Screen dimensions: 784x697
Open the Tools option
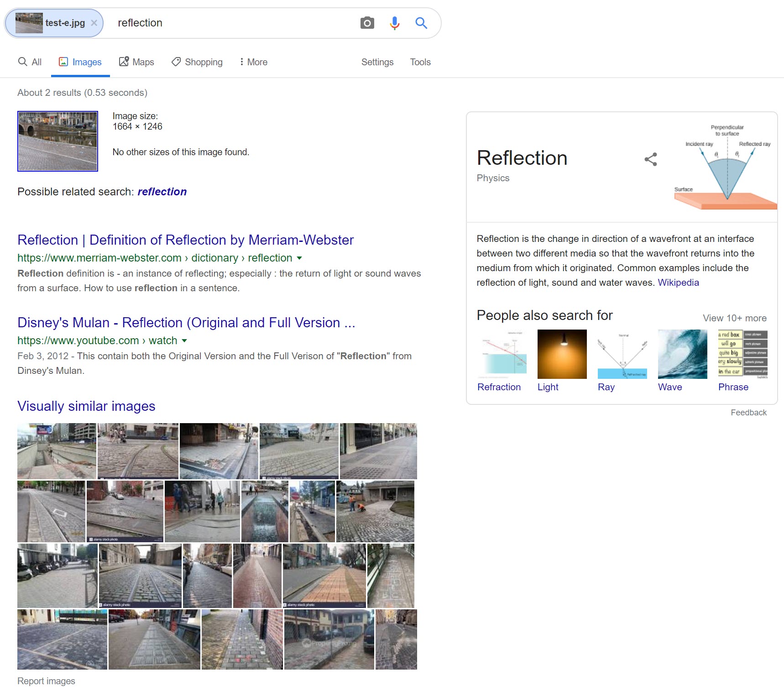[420, 62]
